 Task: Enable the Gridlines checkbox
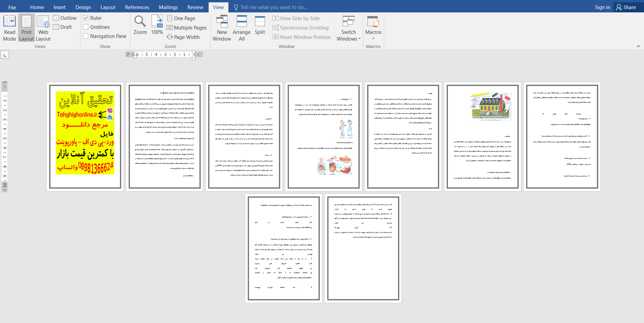tap(86, 27)
